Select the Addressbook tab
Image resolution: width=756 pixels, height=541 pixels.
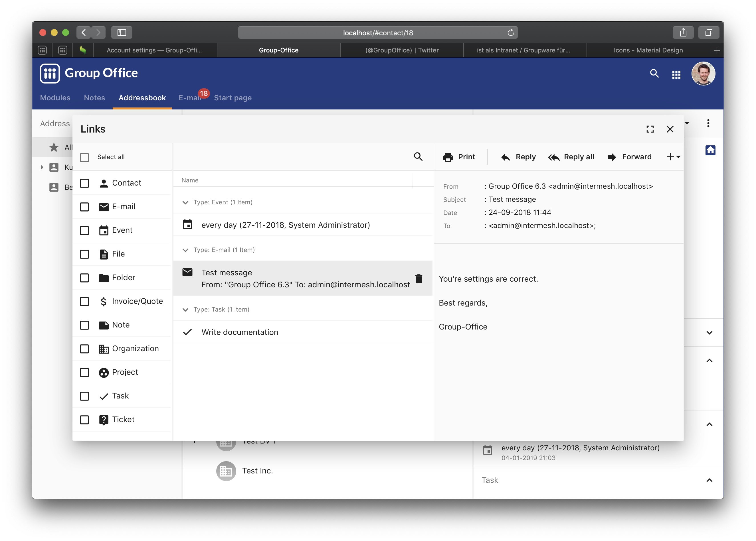tap(142, 97)
